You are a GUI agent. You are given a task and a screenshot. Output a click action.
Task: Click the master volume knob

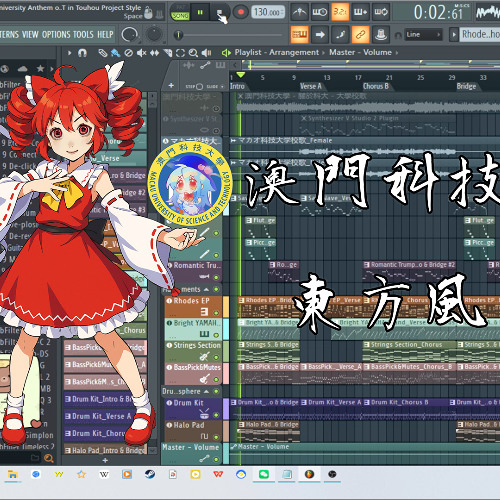(x=130, y=34)
